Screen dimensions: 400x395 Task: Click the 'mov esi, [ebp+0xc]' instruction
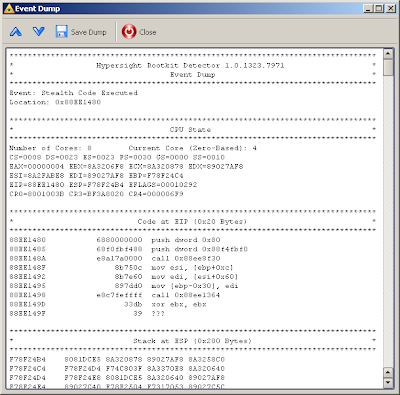point(193,267)
